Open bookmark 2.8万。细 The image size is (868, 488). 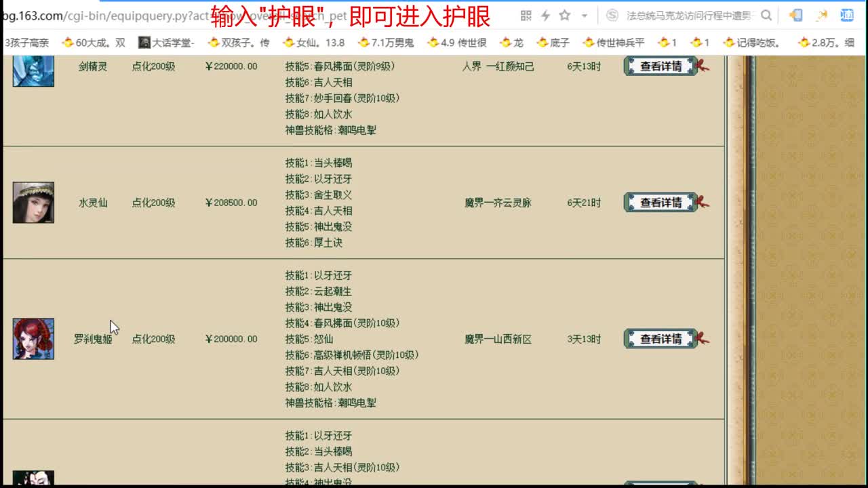pos(826,43)
